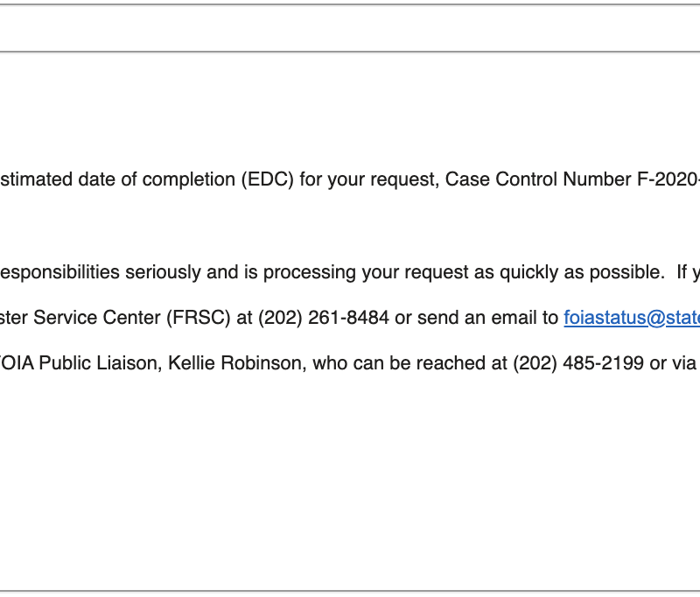
Task: Click the phone number (202) 261-8484
Action: click(x=324, y=318)
